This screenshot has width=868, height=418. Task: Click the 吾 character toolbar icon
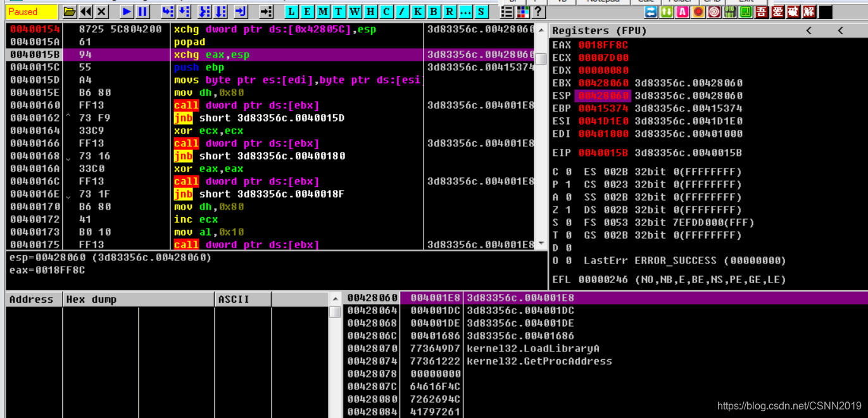tap(762, 11)
